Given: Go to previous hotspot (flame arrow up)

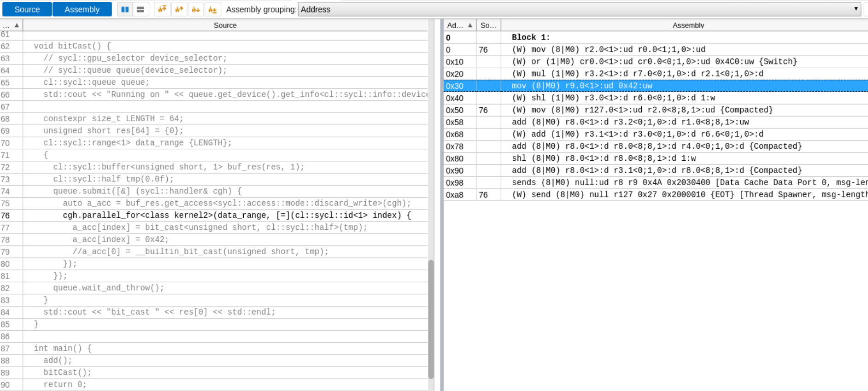Looking at the screenshot, I should [x=179, y=9].
